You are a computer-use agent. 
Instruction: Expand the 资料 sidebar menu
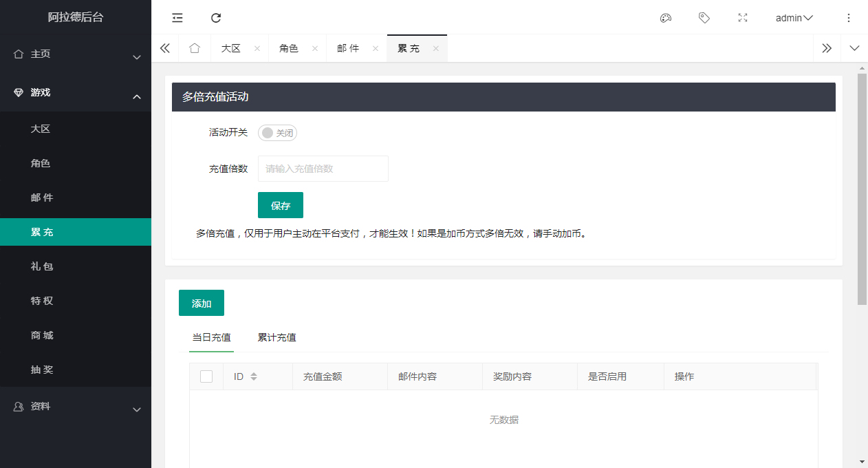(x=76, y=407)
